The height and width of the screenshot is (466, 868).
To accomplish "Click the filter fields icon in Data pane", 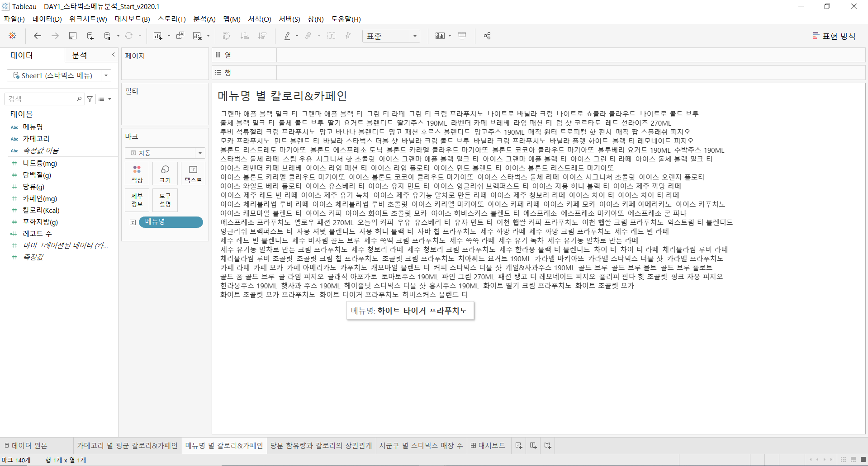I will 90,99.
